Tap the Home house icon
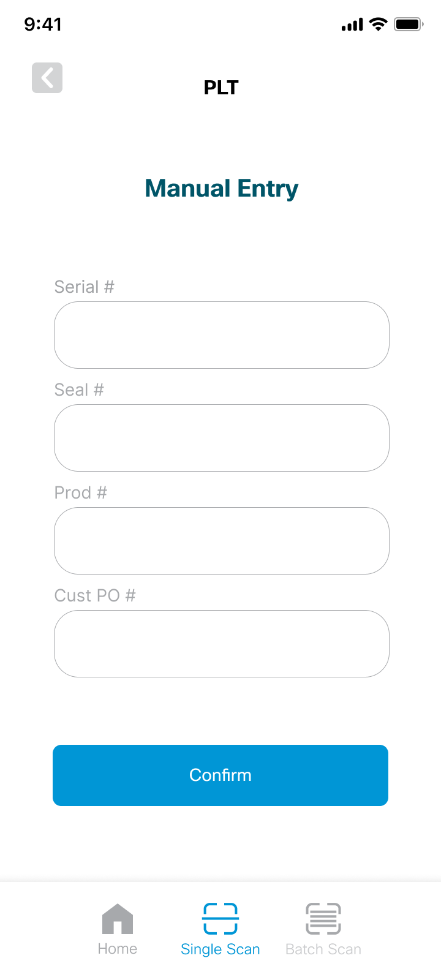 117,919
